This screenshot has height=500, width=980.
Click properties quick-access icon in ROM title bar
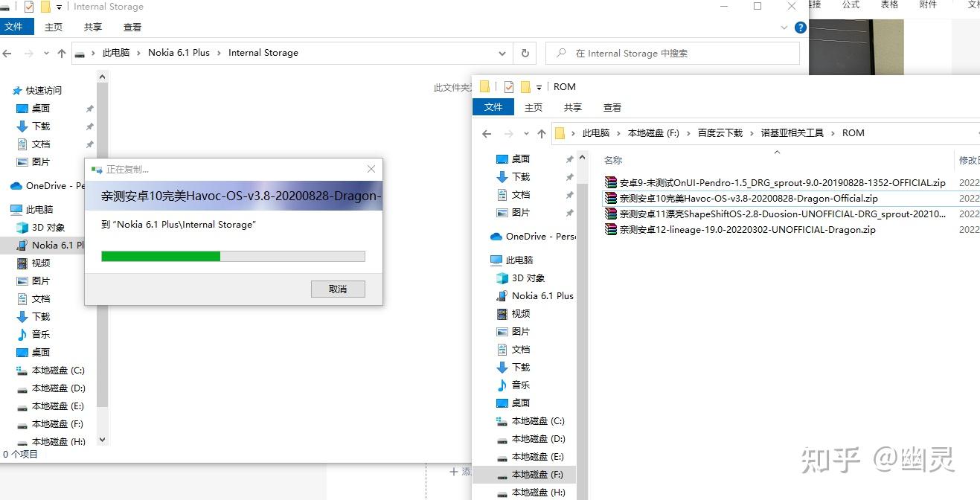pos(509,86)
